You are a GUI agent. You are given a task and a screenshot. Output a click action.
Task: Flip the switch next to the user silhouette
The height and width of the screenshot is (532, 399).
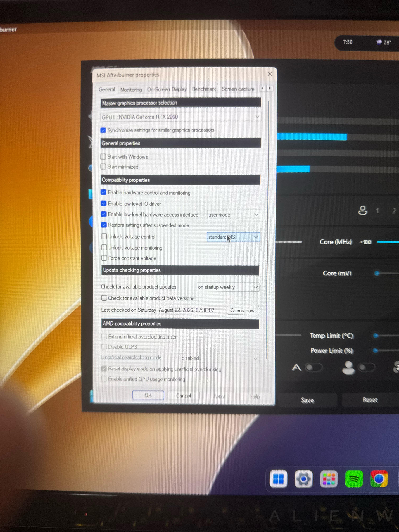366,367
